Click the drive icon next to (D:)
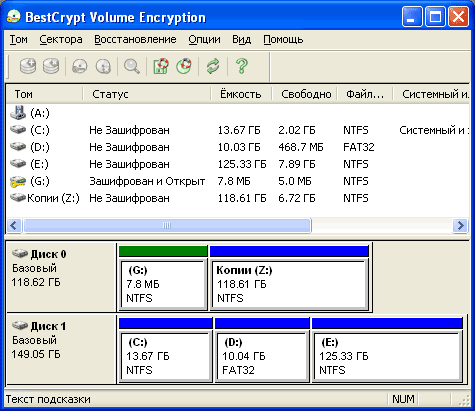 point(18,146)
